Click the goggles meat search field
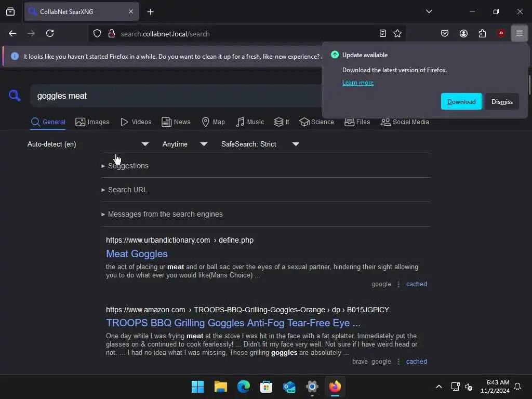532x399 pixels. 177,96
